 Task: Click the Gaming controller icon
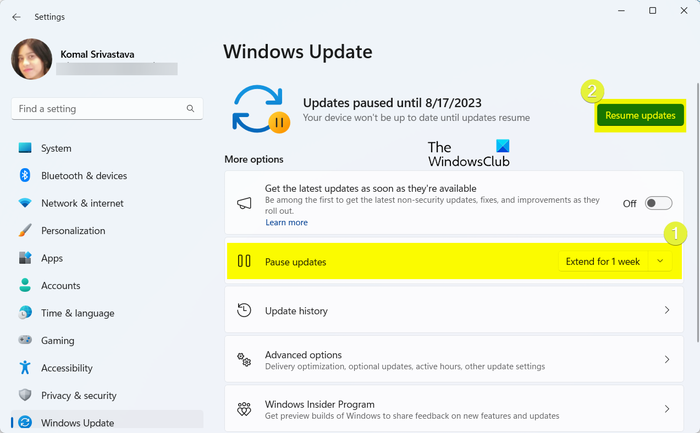click(x=25, y=340)
